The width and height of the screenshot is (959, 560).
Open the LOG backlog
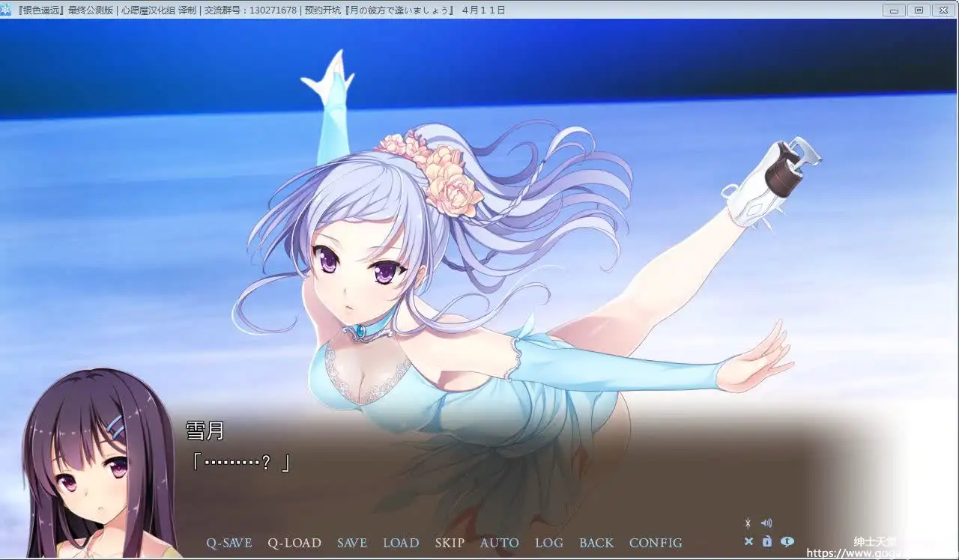pyautogui.click(x=549, y=543)
